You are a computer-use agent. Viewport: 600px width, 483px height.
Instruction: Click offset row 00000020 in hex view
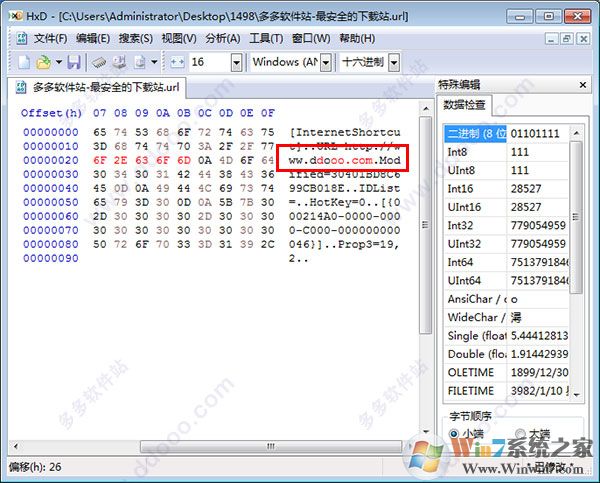[51, 160]
